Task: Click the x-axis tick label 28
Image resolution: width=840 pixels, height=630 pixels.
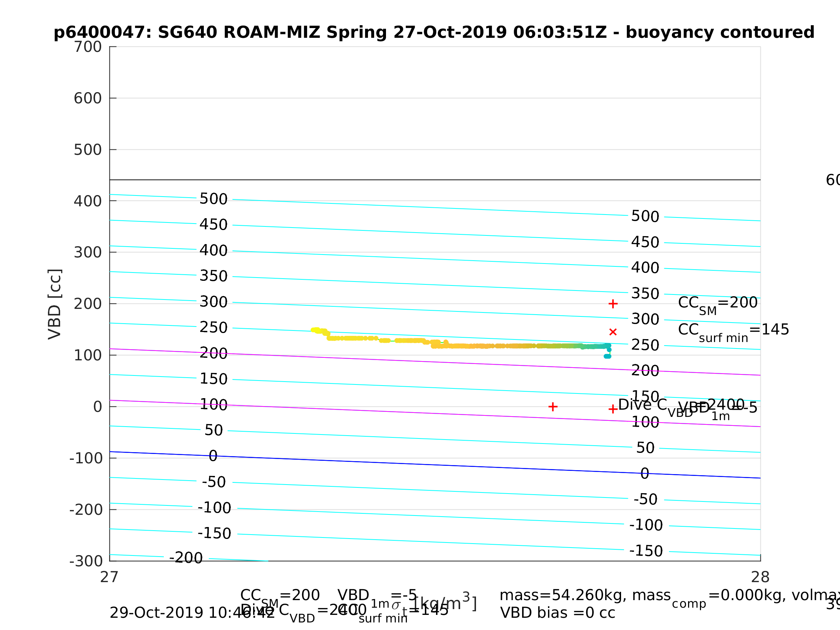Action: [760, 577]
